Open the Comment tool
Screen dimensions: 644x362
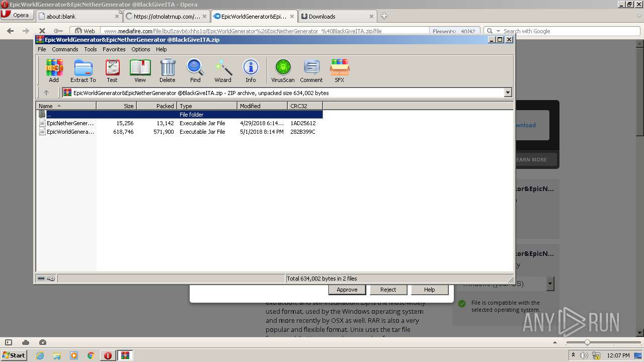click(x=311, y=70)
